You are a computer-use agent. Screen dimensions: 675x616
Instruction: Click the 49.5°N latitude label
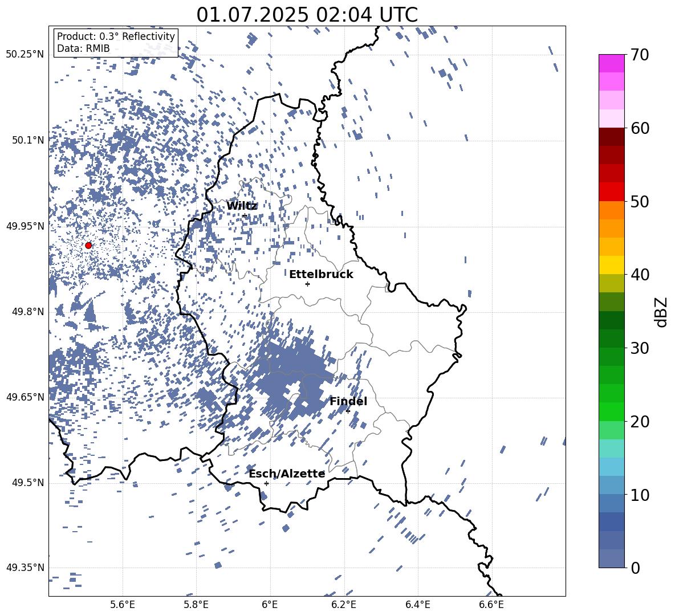[29, 482]
